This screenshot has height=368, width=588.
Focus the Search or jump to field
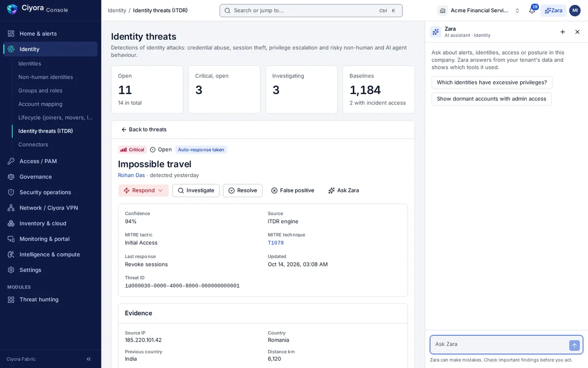pos(311,10)
